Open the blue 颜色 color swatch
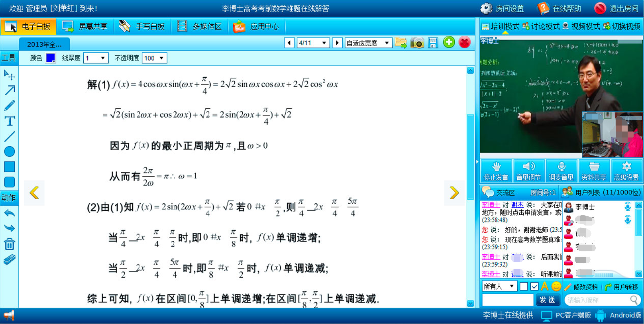 coord(51,58)
